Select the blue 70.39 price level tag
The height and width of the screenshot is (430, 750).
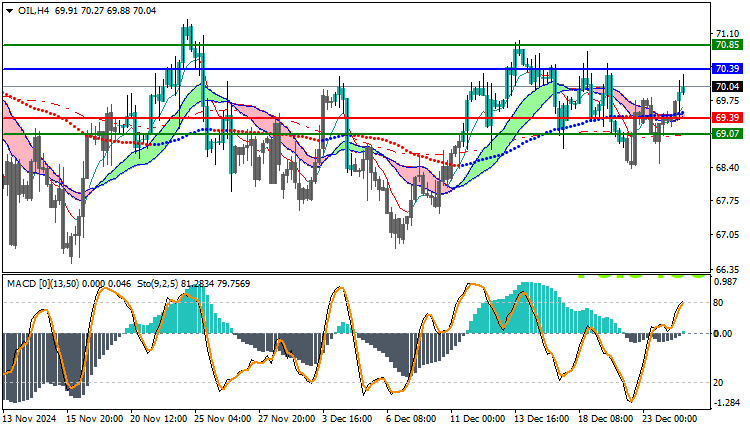(727, 69)
